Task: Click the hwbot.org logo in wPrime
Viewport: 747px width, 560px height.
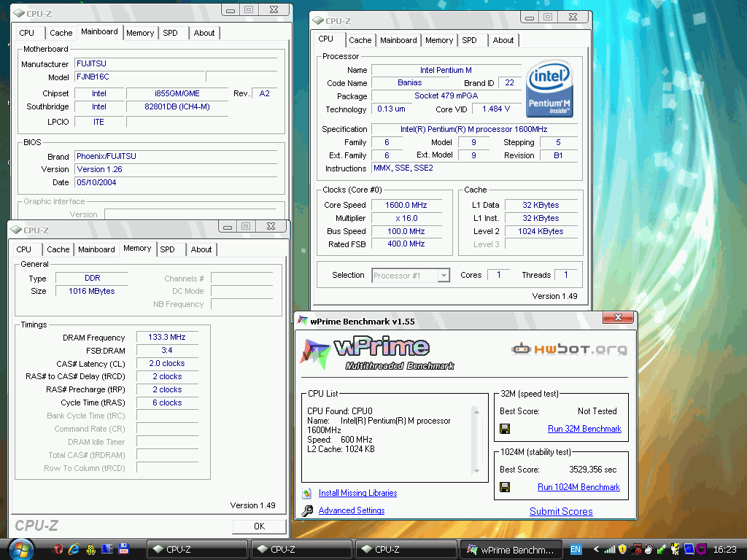Action: [569, 349]
